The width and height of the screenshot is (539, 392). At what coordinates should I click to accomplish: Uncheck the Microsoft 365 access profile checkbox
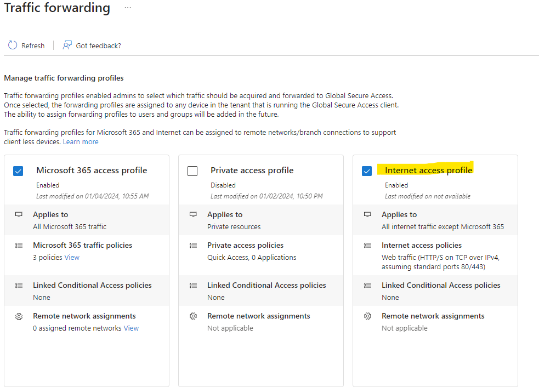[18, 171]
